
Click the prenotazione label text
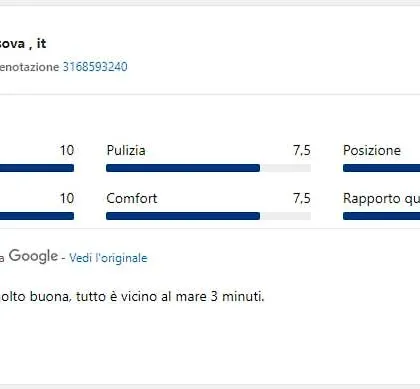pyautogui.click(x=29, y=67)
